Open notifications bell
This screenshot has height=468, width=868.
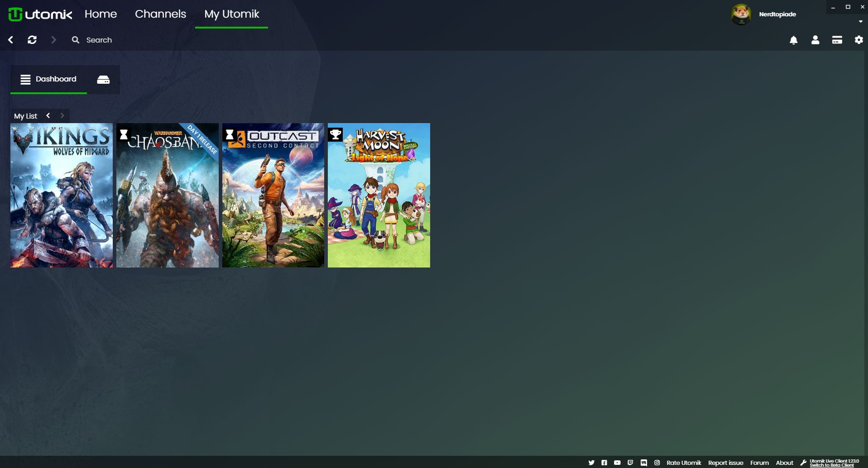click(x=794, y=40)
